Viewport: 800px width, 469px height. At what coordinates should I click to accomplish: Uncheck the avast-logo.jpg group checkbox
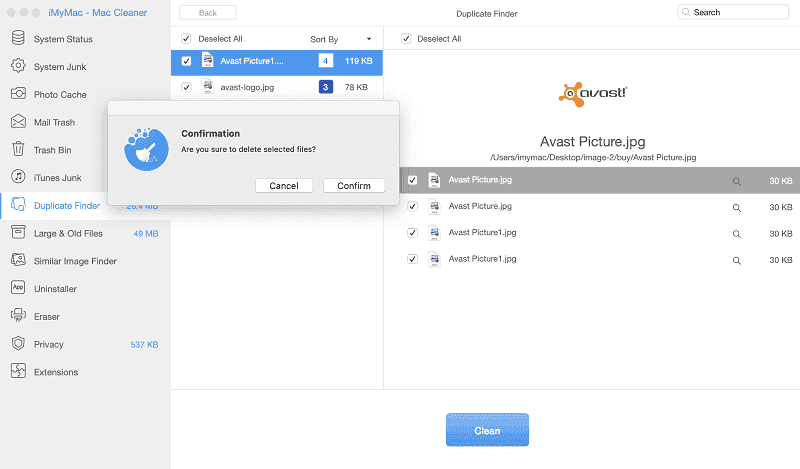coord(186,87)
